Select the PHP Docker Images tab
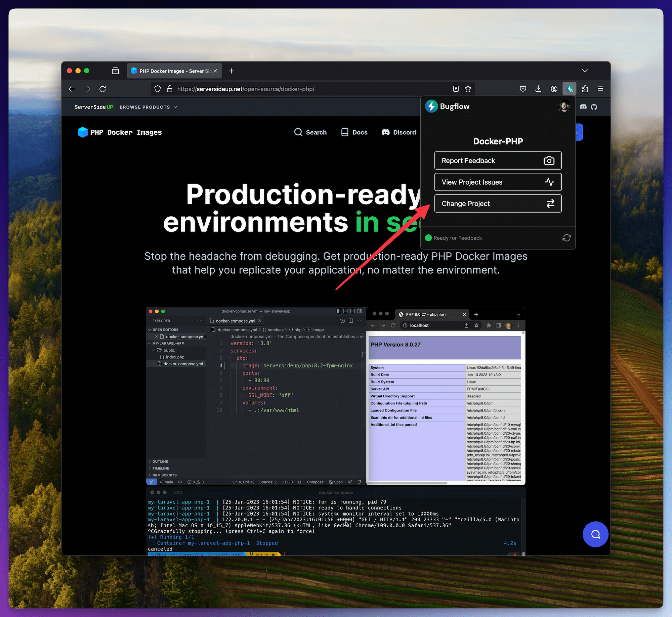This screenshot has height=617, width=672. pyautogui.click(x=174, y=71)
